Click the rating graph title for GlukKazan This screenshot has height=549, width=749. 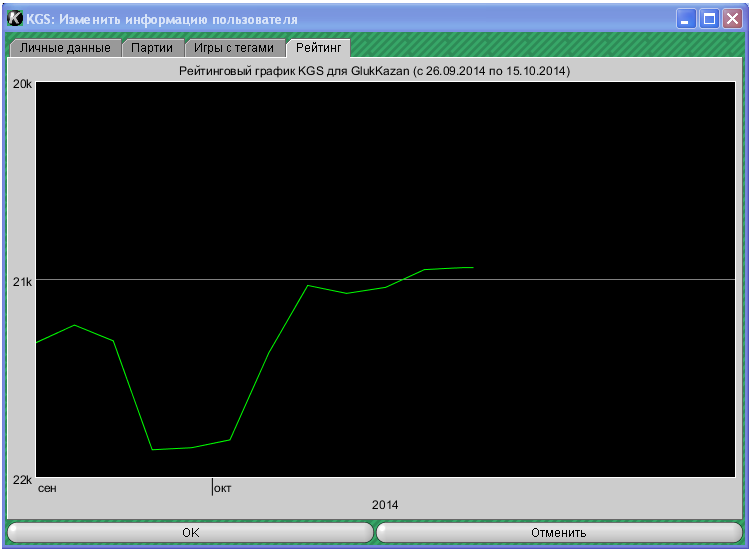(x=374, y=71)
